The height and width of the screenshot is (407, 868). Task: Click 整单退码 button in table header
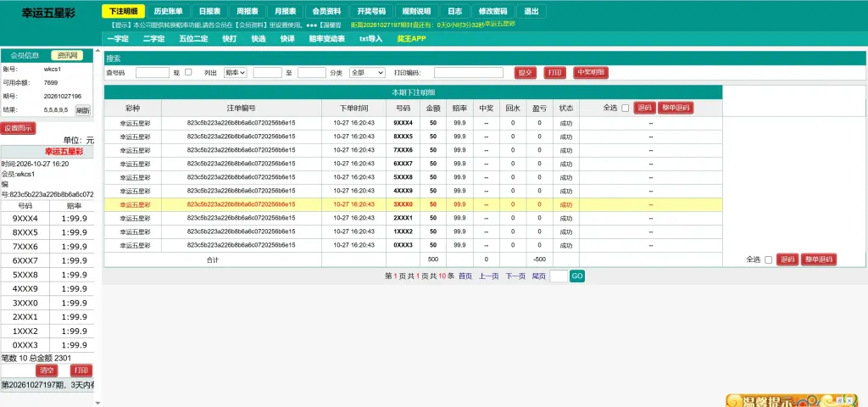click(x=676, y=108)
